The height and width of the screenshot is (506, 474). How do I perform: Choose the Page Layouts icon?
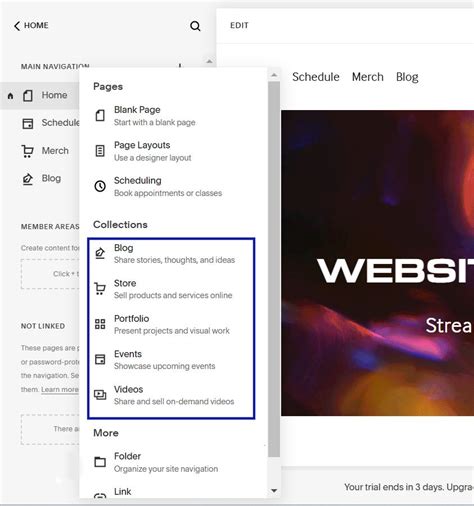tap(100, 151)
